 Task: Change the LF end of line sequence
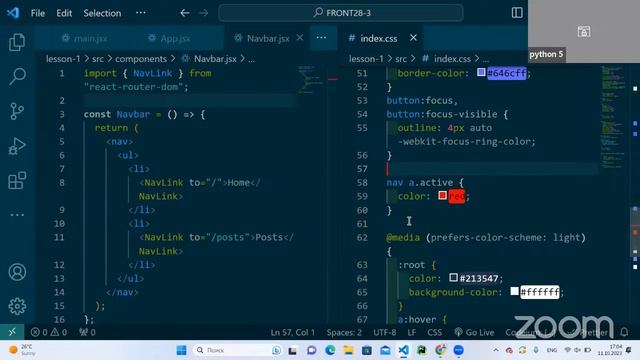(x=411, y=332)
